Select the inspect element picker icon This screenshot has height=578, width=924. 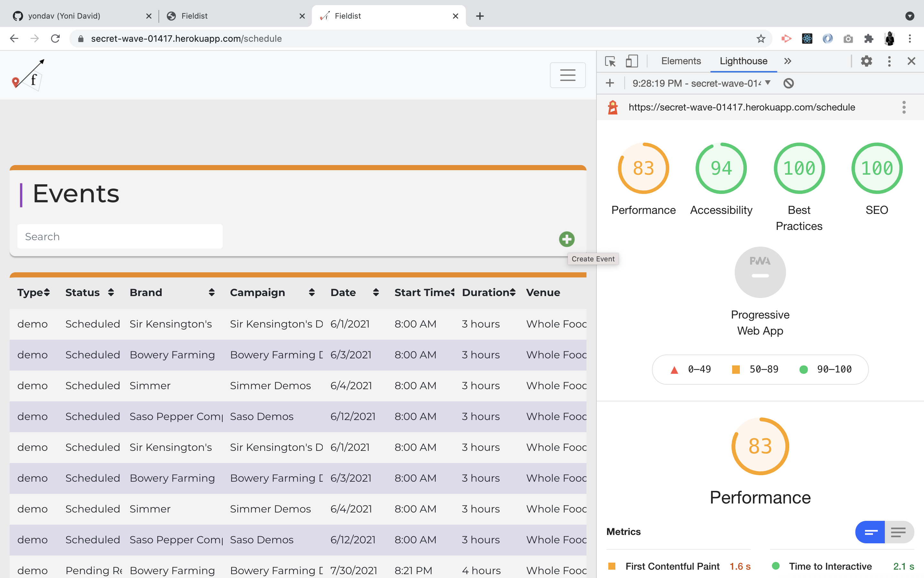[x=610, y=61]
